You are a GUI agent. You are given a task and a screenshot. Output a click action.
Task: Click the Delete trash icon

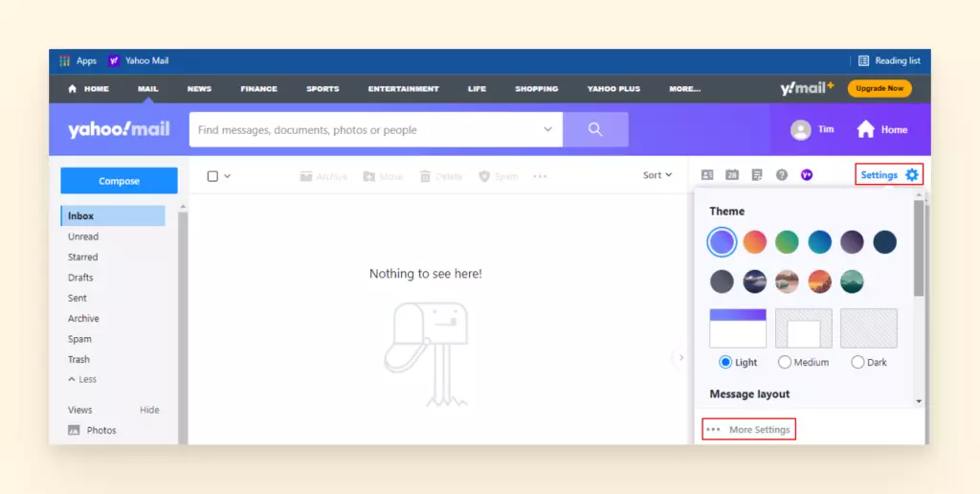[425, 176]
